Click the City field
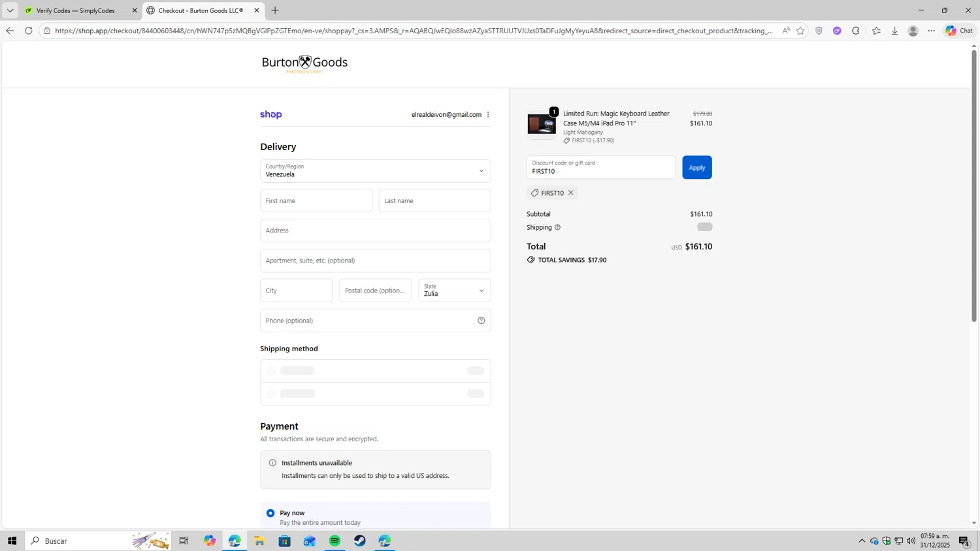This screenshot has width=980, height=551. tap(297, 291)
